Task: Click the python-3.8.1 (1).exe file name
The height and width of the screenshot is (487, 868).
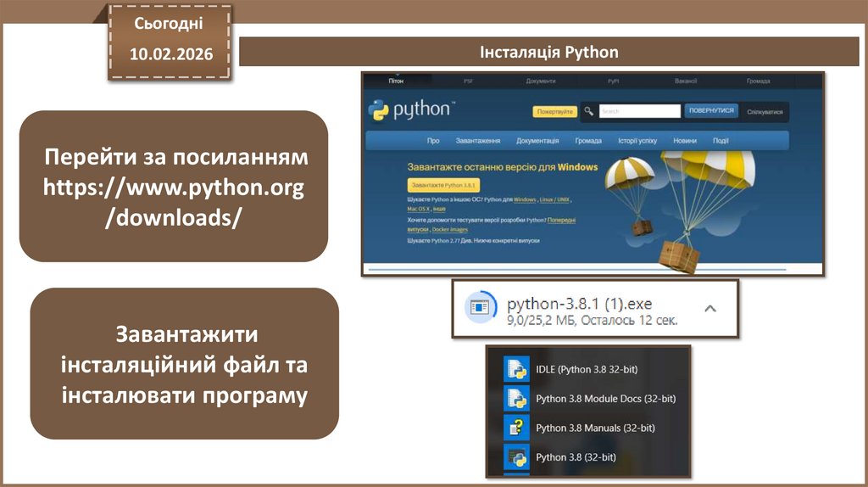Action: click(x=580, y=304)
